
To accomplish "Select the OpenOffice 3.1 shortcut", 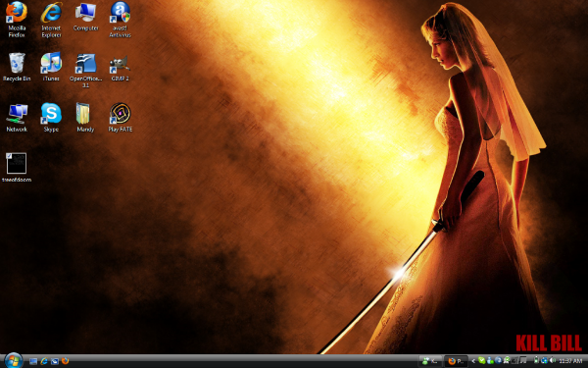I will pos(85,71).
